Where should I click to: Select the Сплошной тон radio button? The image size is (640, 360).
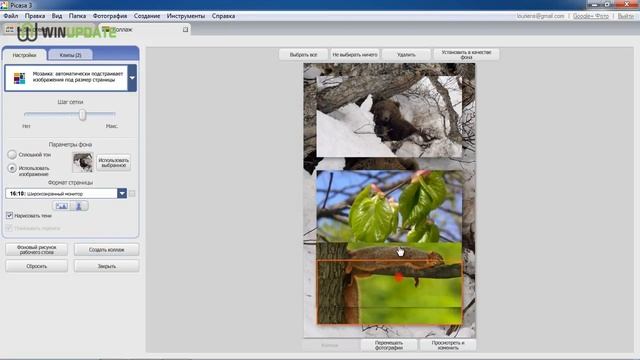[x=12, y=154]
